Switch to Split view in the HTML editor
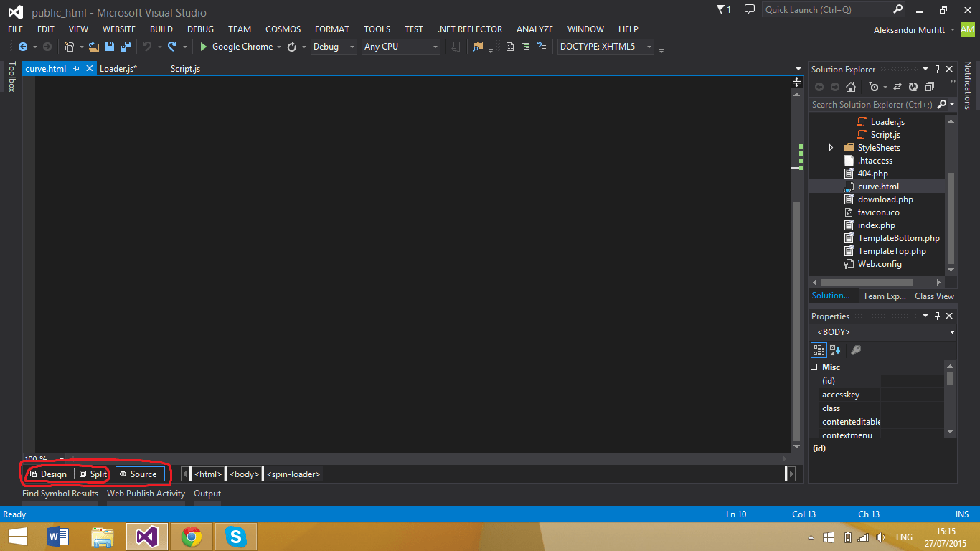Screen dimensions: 980x551 pyautogui.click(x=93, y=474)
